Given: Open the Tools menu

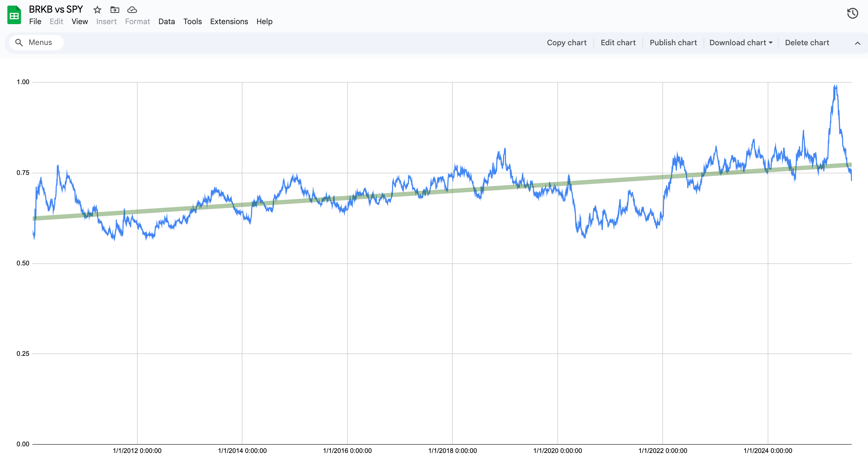Looking at the screenshot, I should (192, 21).
